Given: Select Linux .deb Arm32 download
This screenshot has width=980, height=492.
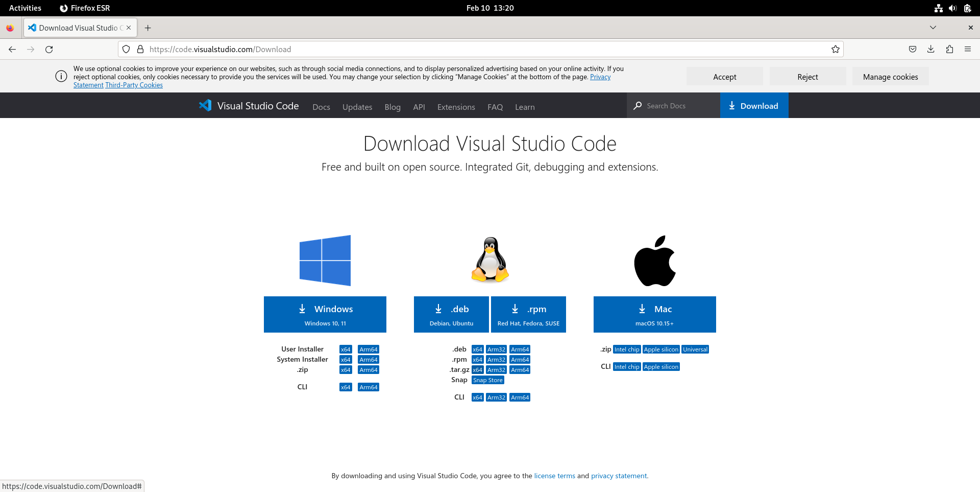Looking at the screenshot, I should [496, 349].
